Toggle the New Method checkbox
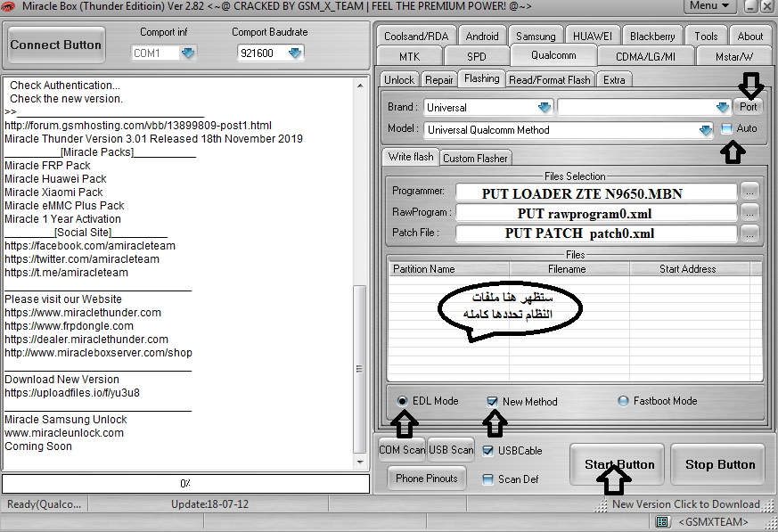 coord(492,402)
